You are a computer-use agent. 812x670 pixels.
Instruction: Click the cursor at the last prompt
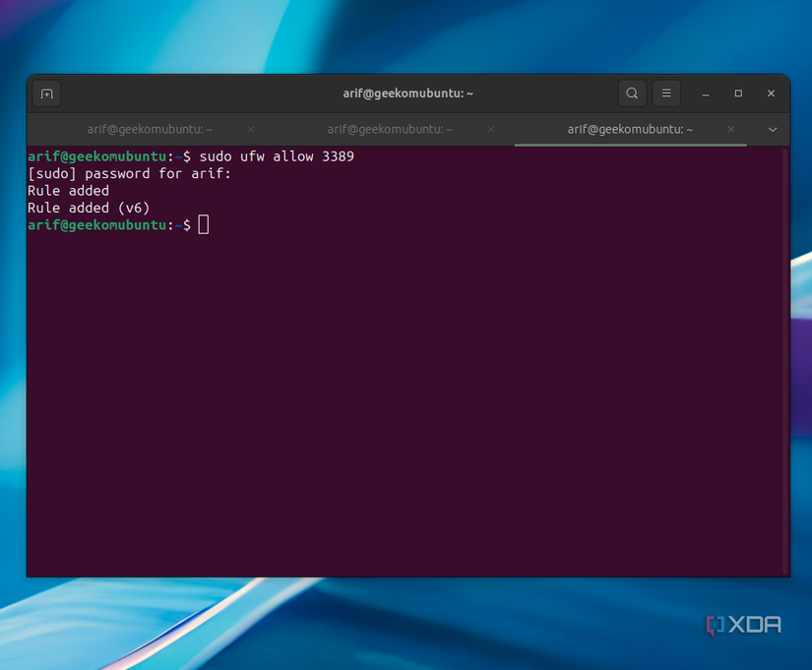204,224
